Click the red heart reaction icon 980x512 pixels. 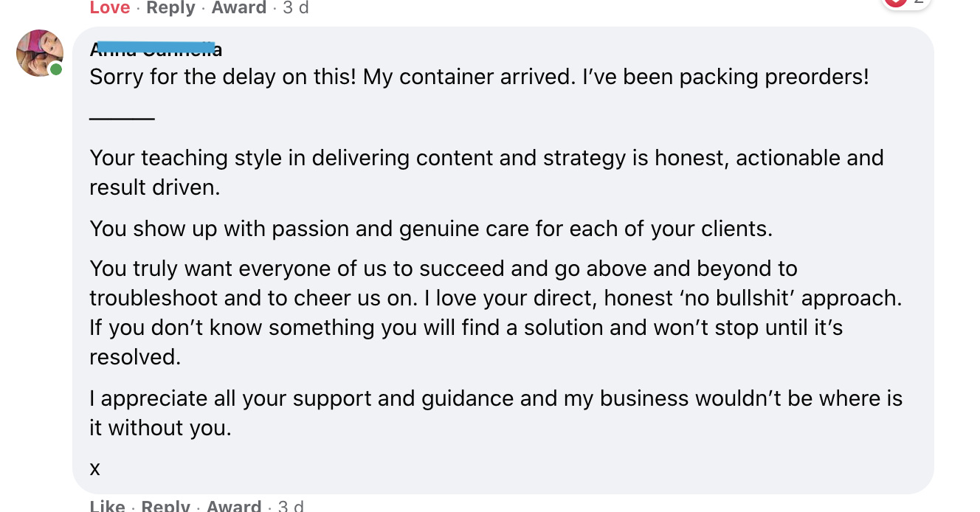895,3
